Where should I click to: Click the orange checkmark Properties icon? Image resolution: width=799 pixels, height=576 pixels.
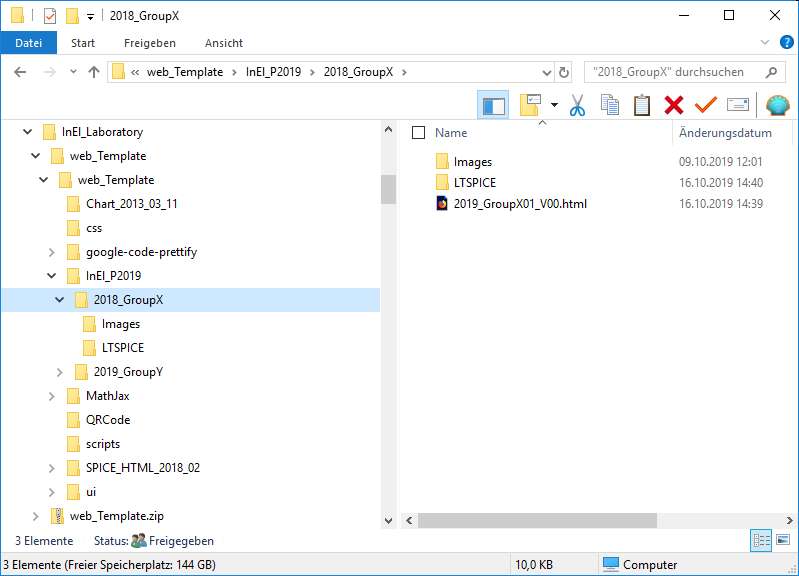pyautogui.click(x=706, y=105)
